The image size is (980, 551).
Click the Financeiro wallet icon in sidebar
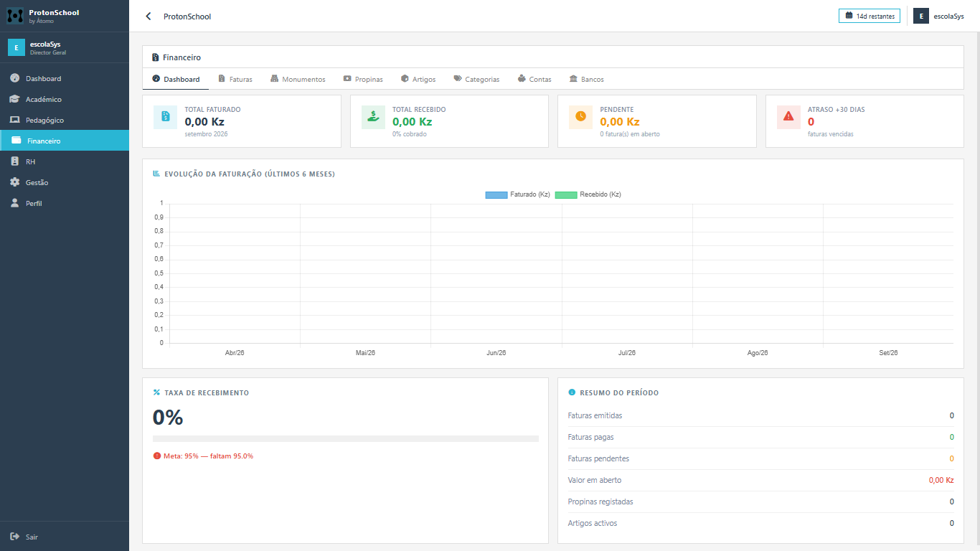(16, 141)
